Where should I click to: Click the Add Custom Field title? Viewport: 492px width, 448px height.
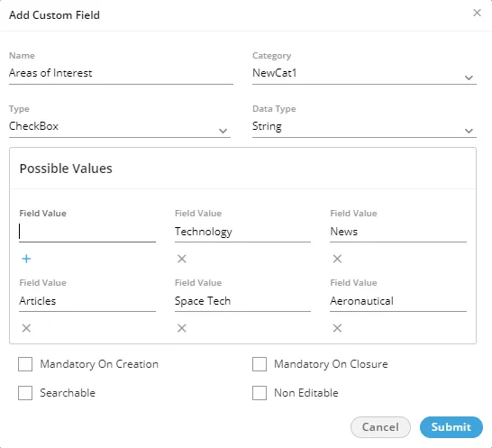point(54,15)
